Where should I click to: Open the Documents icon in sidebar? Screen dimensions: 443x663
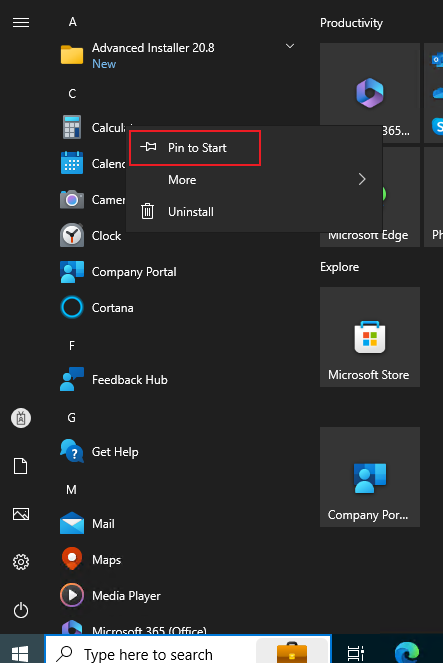coord(21,466)
